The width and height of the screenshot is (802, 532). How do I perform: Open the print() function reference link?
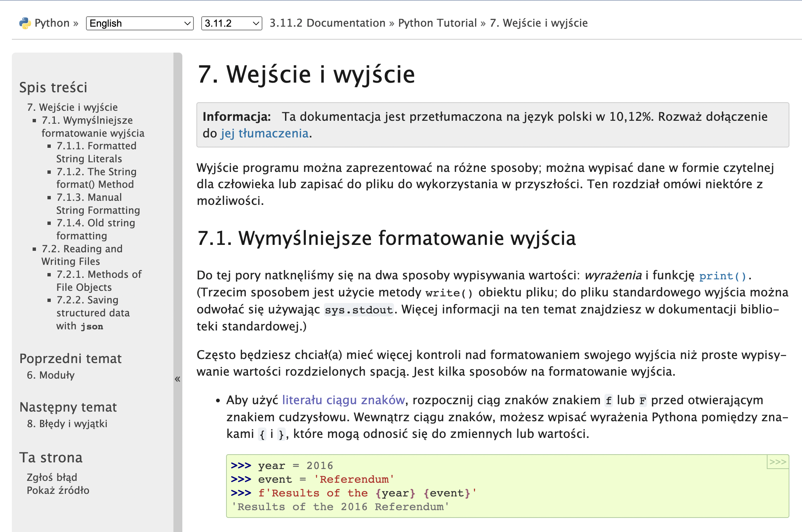[723, 276]
